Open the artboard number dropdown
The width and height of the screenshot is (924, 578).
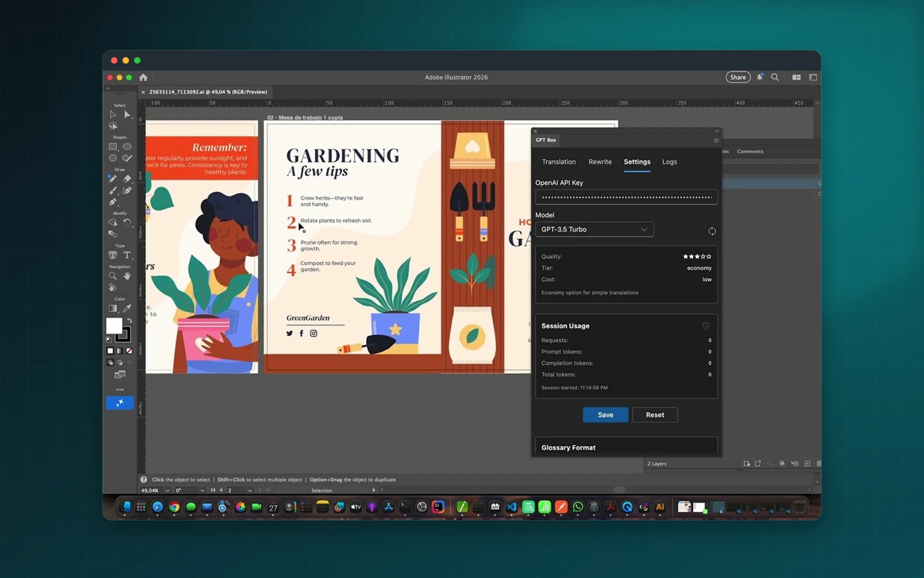pyautogui.click(x=250, y=490)
